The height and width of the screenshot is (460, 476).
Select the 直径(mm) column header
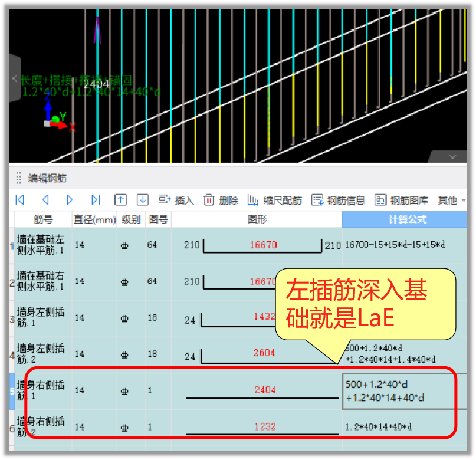(95, 219)
